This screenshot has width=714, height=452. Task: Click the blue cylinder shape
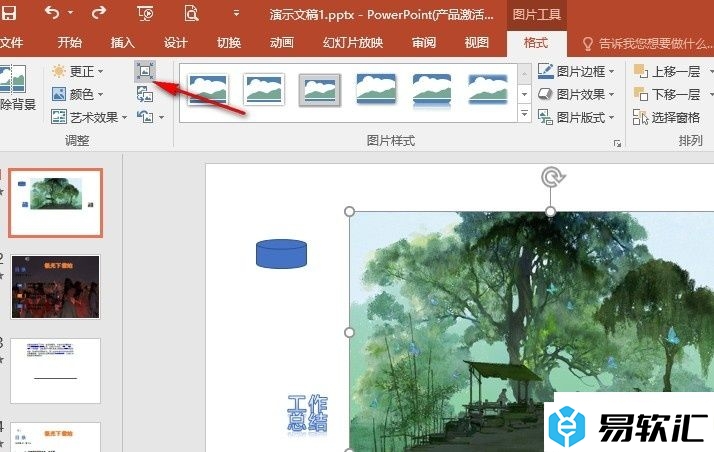coord(281,254)
